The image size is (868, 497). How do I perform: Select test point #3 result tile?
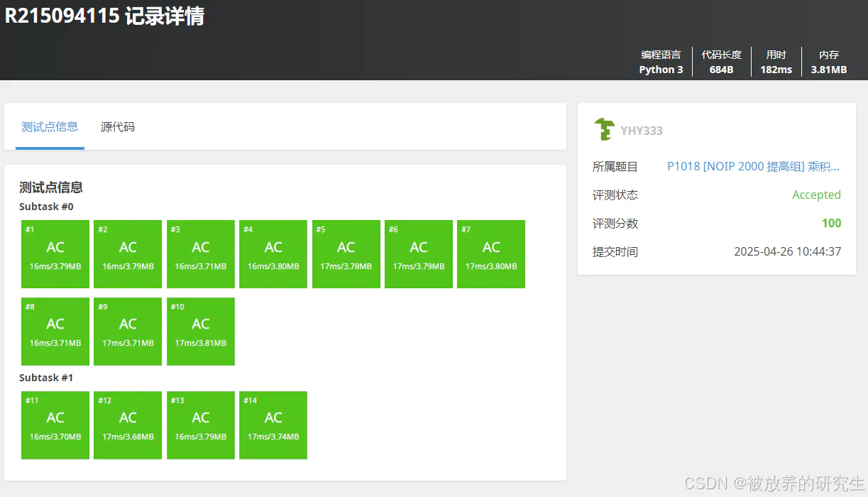click(x=201, y=254)
